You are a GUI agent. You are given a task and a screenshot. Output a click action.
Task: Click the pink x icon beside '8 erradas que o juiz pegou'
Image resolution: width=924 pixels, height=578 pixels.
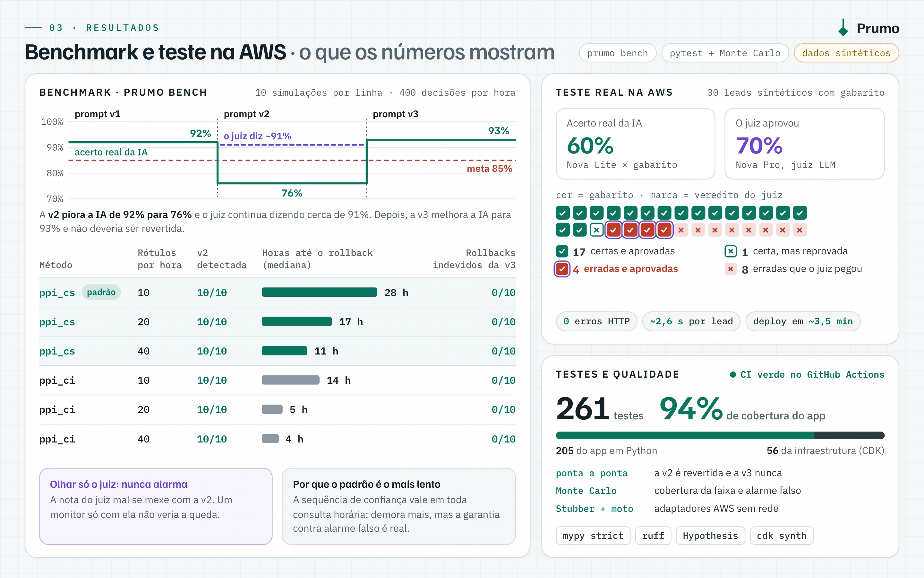(x=731, y=269)
